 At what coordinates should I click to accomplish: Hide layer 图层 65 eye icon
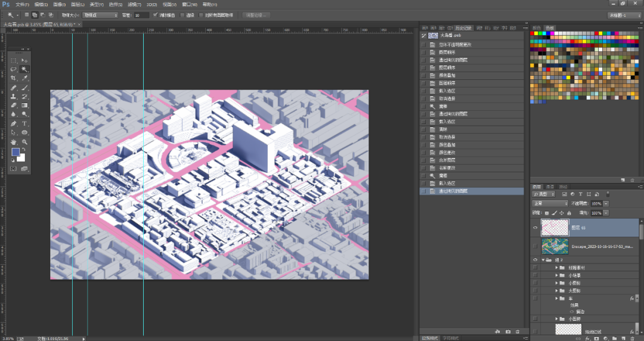click(535, 228)
